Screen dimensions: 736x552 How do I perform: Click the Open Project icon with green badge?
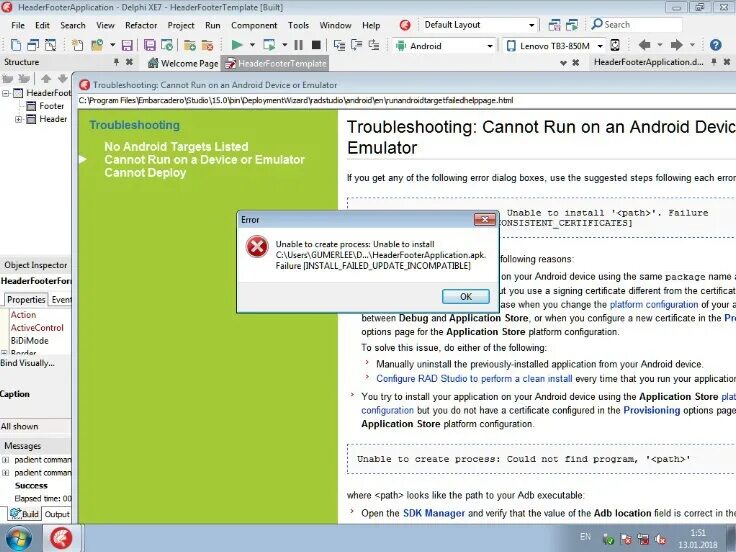(167, 45)
